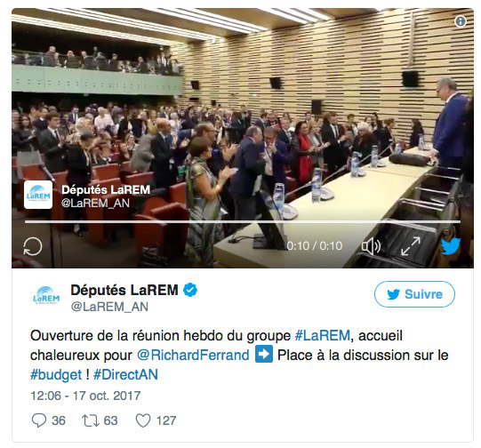Follow Députés LaREM with the Suivre button

coord(414,294)
